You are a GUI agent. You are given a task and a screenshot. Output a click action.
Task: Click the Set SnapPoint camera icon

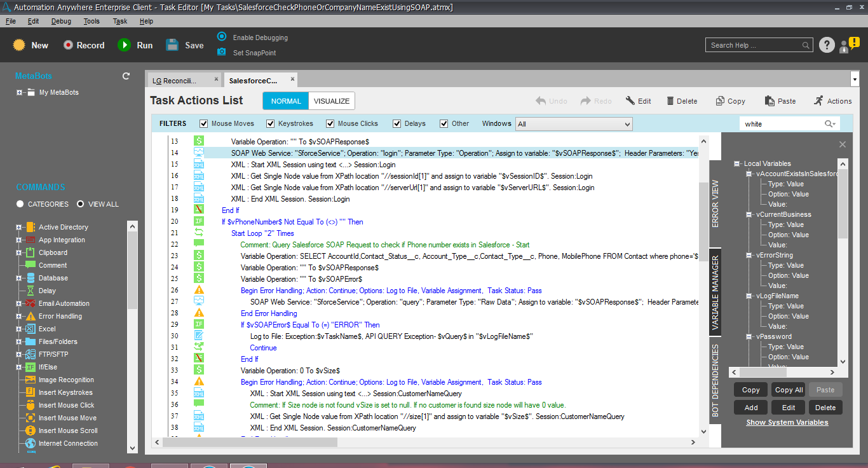(x=222, y=52)
